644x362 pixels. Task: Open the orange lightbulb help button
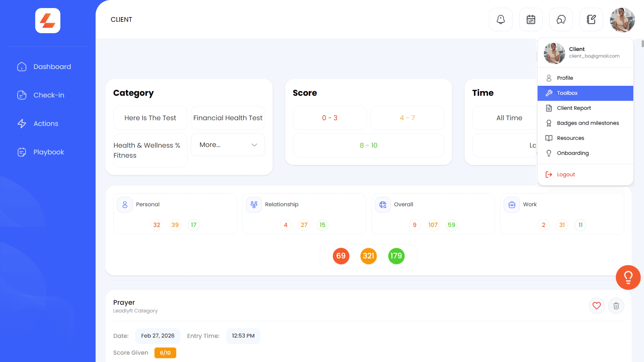point(628,277)
